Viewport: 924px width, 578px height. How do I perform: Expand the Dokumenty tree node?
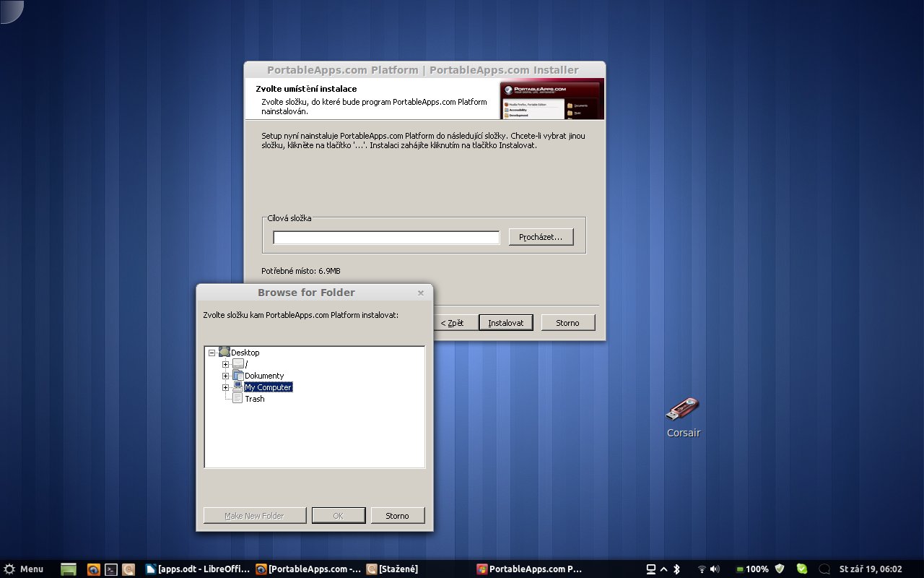coord(225,376)
